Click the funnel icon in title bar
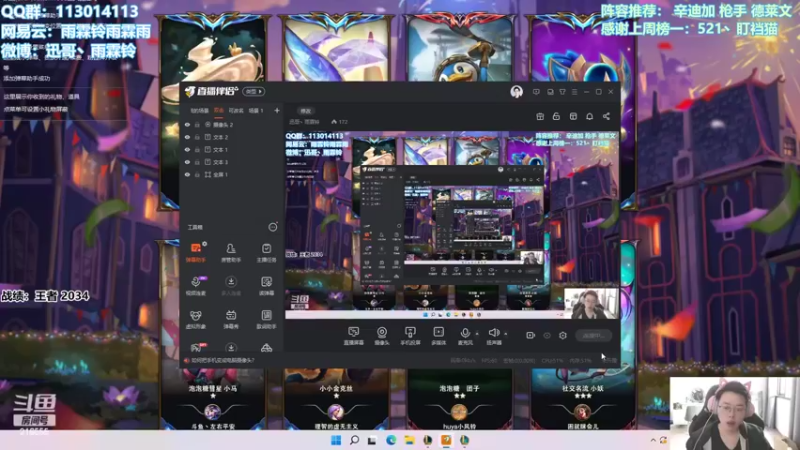The width and height of the screenshot is (800, 450). tap(562, 92)
